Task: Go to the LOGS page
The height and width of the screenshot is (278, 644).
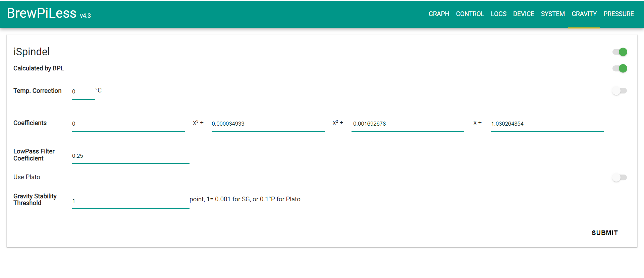Action: point(498,14)
